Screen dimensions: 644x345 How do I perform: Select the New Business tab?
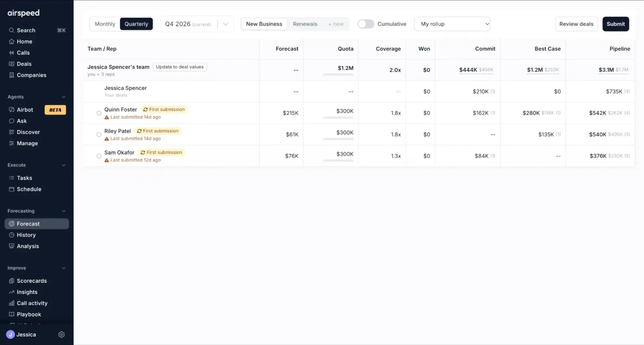coord(264,24)
